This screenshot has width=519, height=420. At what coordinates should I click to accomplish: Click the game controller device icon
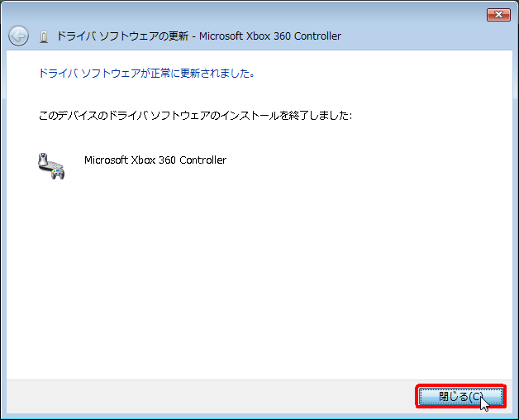51,166
